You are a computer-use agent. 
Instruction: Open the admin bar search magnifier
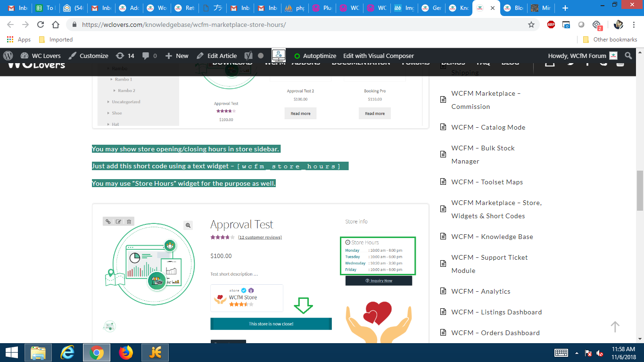tap(628, 56)
